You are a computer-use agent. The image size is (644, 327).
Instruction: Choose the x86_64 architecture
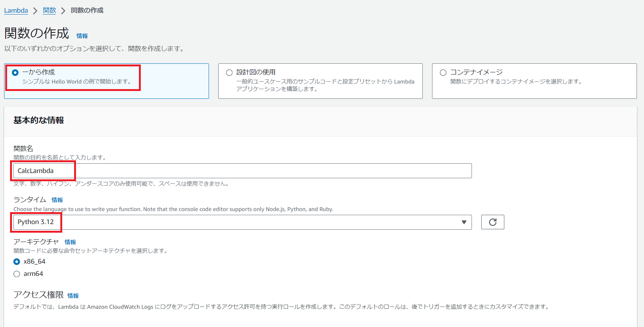pos(17,262)
